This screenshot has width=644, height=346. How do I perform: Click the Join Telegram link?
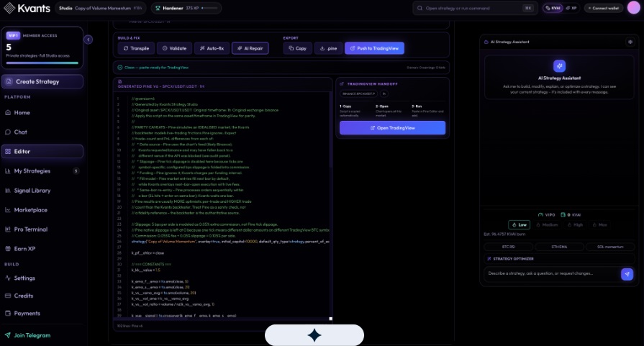pos(32,335)
